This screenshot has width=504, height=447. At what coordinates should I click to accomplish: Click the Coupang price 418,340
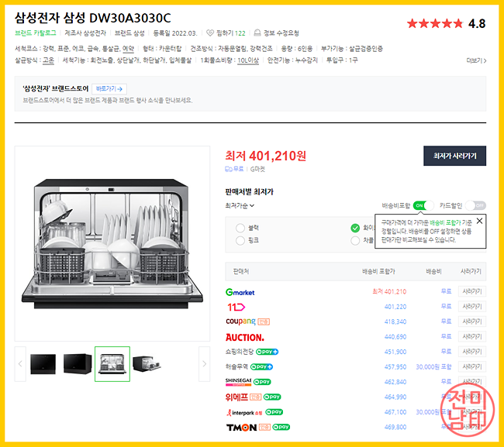pos(395,321)
